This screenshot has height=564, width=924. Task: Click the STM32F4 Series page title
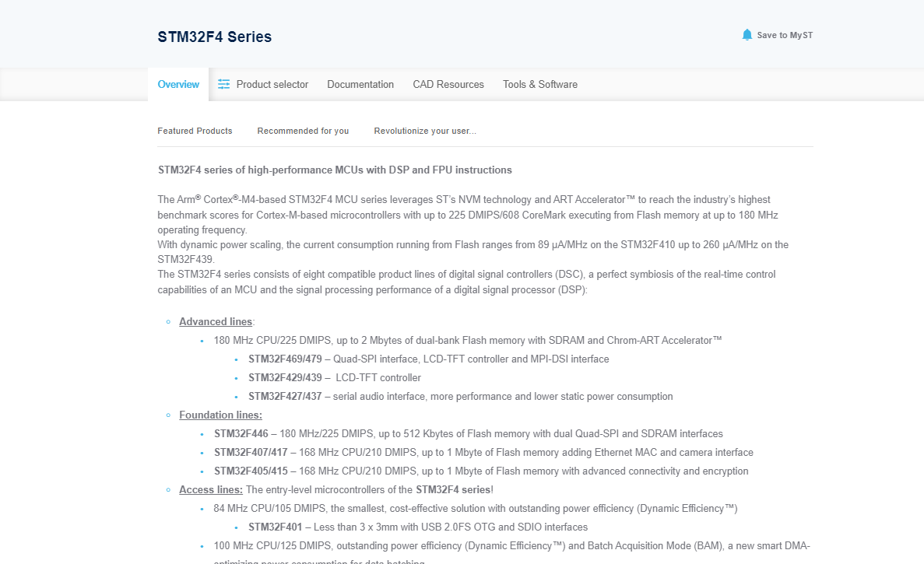(x=215, y=37)
